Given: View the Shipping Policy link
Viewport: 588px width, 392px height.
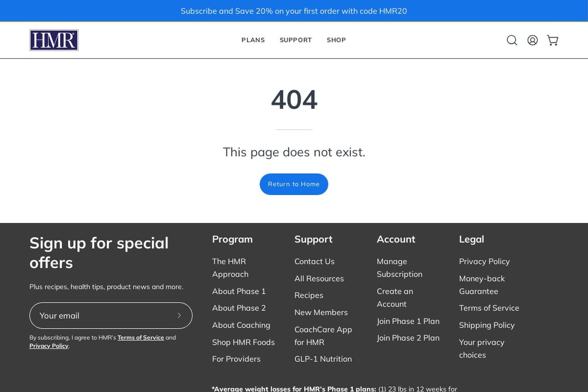Looking at the screenshot, I should click(487, 325).
